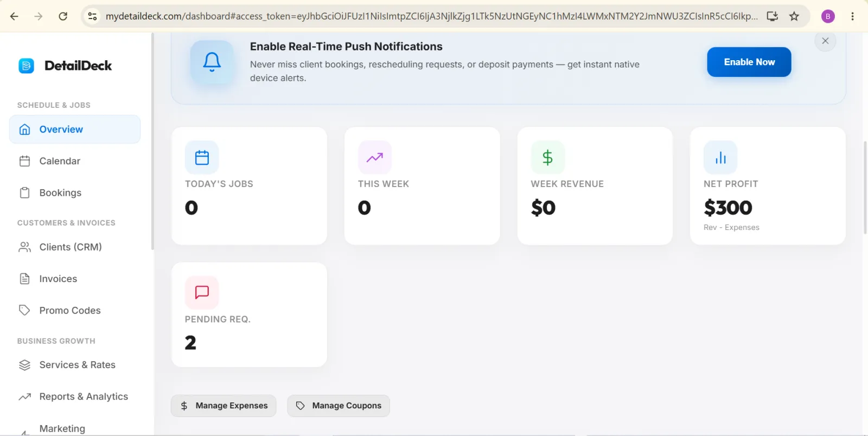The image size is (868, 436).
Task: Click the Today's Jobs calendar icon
Action: 202,157
